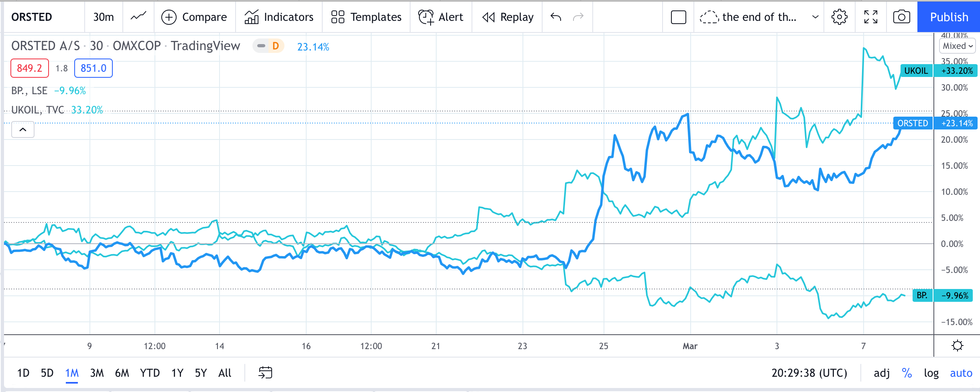Screen dimensions: 980x392
Task: Open the 30m interval selector
Action: tap(104, 17)
